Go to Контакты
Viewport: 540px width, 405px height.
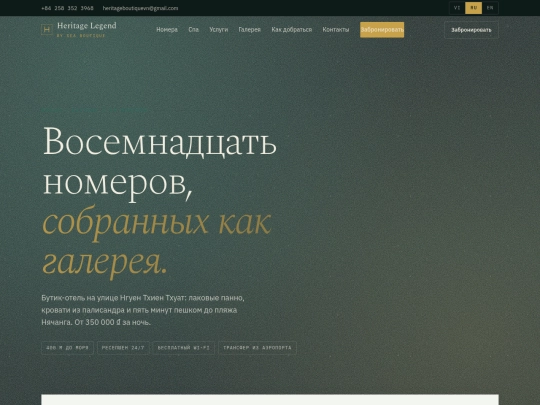pyautogui.click(x=336, y=30)
